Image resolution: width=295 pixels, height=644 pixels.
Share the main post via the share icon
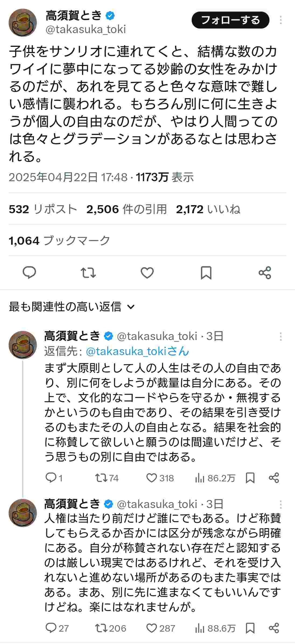pyautogui.click(x=265, y=273)
